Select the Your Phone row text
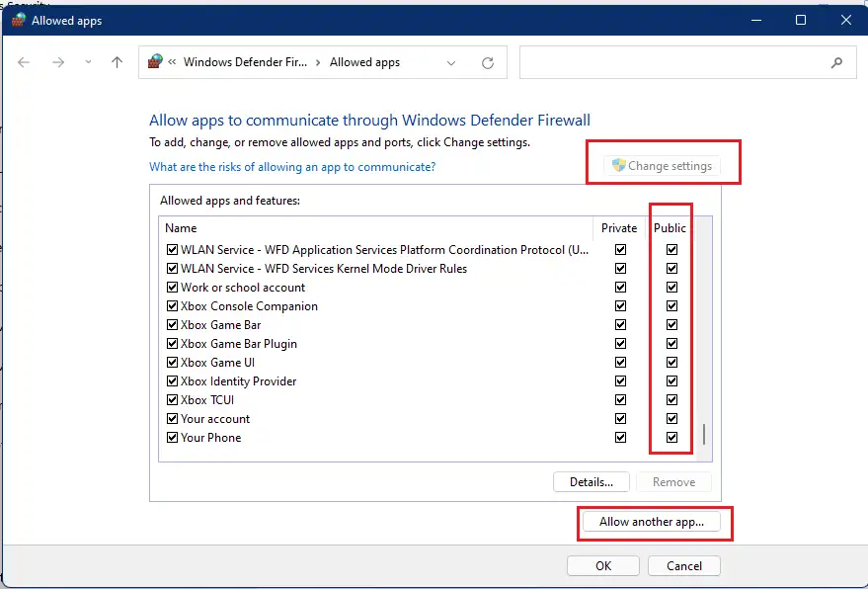The height and width of the screenshot is (589, 868). pos(211,438)
